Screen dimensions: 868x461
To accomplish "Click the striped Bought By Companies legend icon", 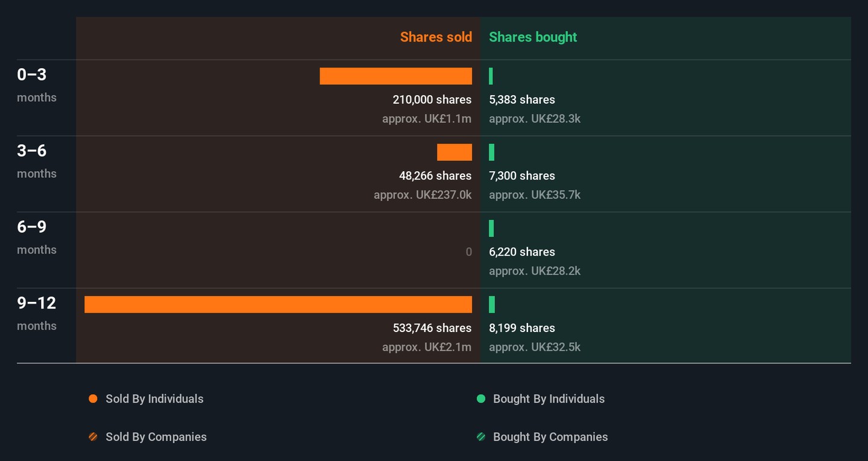I will (x=481, y=437).
